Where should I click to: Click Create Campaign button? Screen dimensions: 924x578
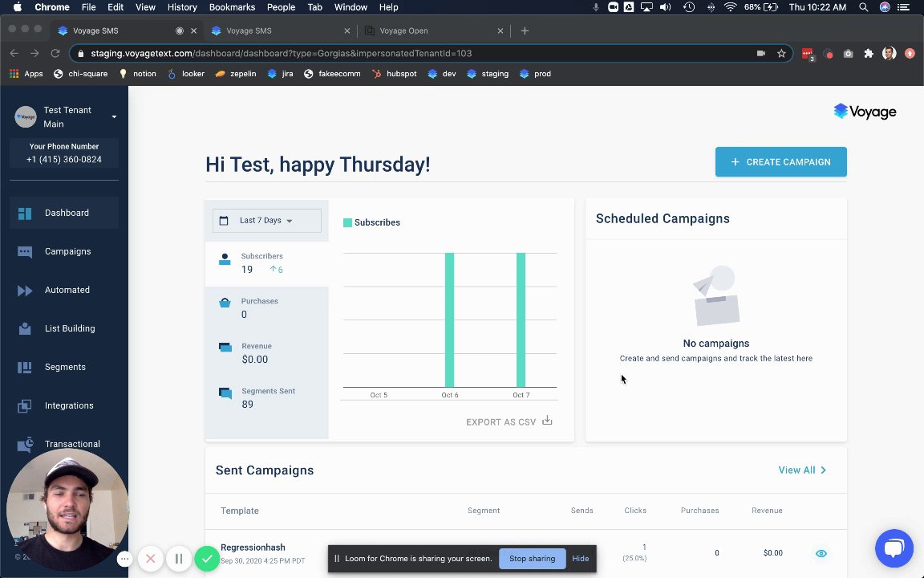pyautogui.click(x=780, y=161)
